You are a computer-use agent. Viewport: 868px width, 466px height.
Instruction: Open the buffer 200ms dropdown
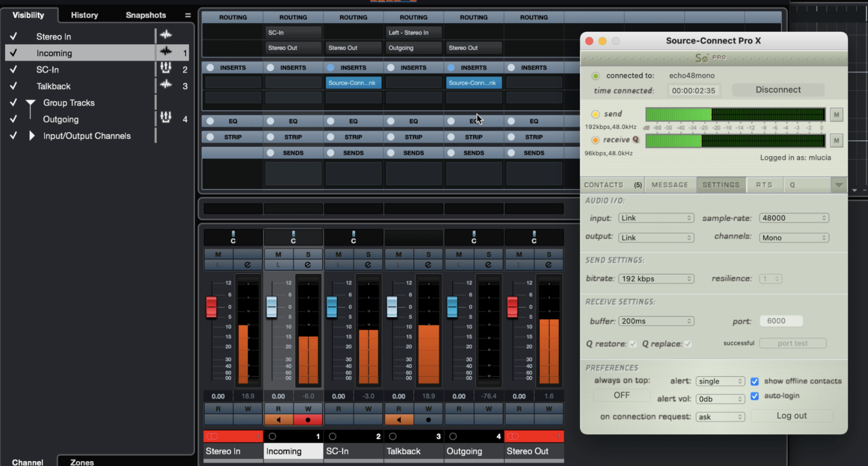pos(656,321)
